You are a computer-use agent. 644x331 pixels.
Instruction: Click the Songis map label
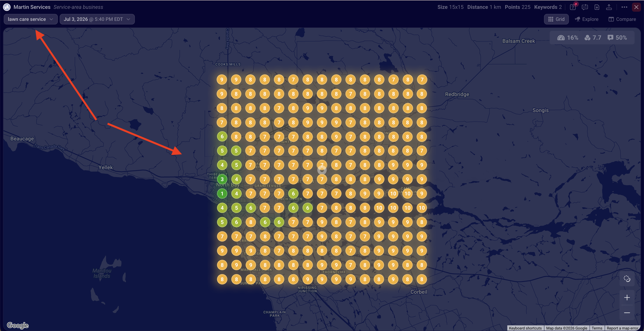point(540,110)
